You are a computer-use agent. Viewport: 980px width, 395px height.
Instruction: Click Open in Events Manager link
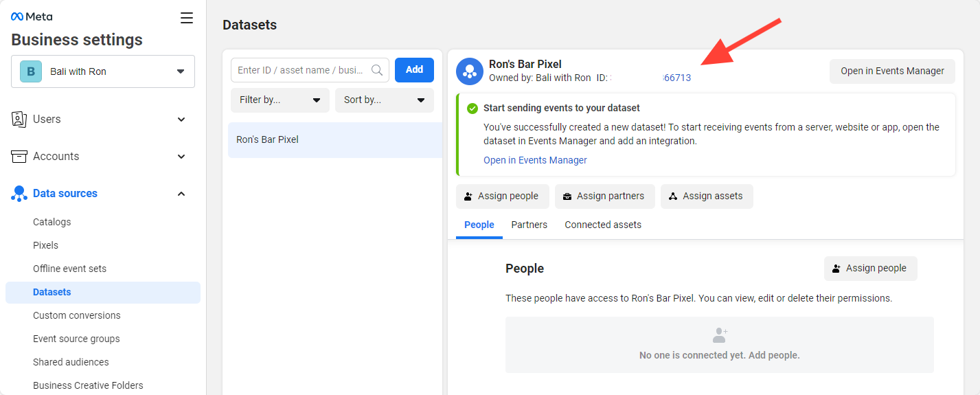[535, 160]
